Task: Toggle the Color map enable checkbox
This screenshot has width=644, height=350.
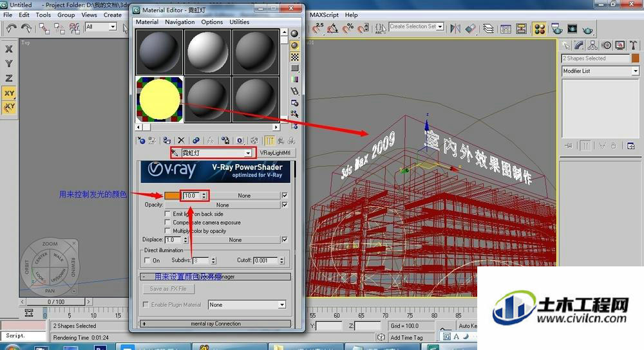Action: coord(285,196)
